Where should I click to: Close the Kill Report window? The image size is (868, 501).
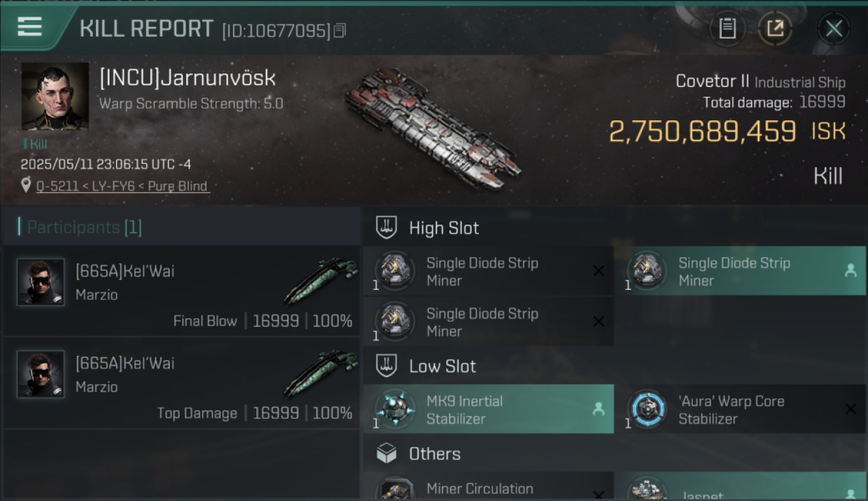[x=834, y=28]
